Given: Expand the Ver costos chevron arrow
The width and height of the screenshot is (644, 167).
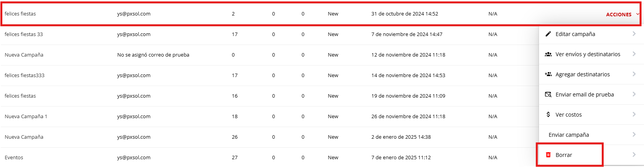Looking at the screenshot, I should coord(634,114).
